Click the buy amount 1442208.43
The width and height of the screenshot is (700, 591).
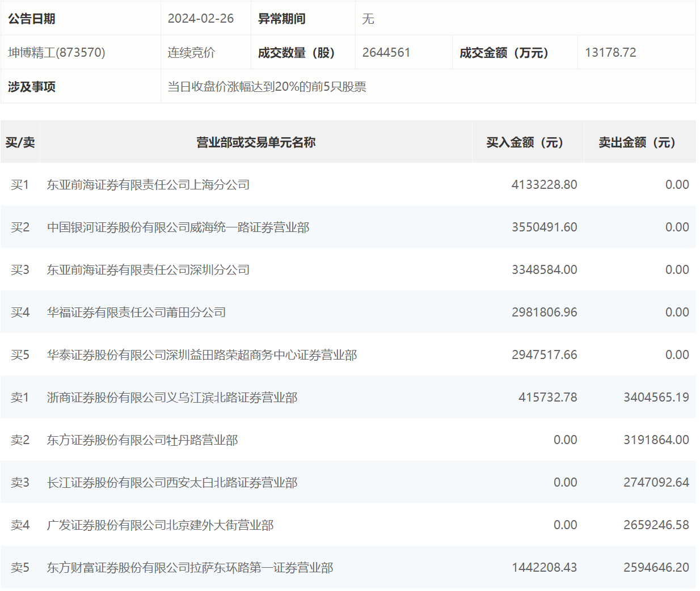click(x=545, y=568)
